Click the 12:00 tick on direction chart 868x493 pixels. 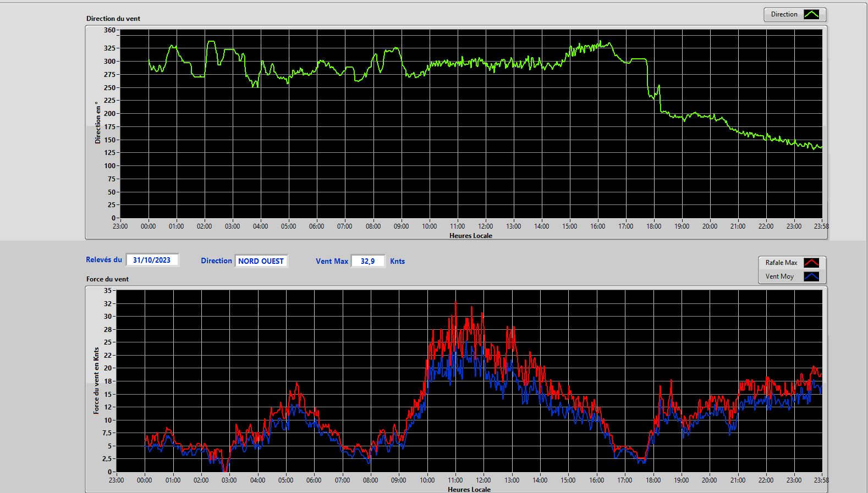click(485, 226)
